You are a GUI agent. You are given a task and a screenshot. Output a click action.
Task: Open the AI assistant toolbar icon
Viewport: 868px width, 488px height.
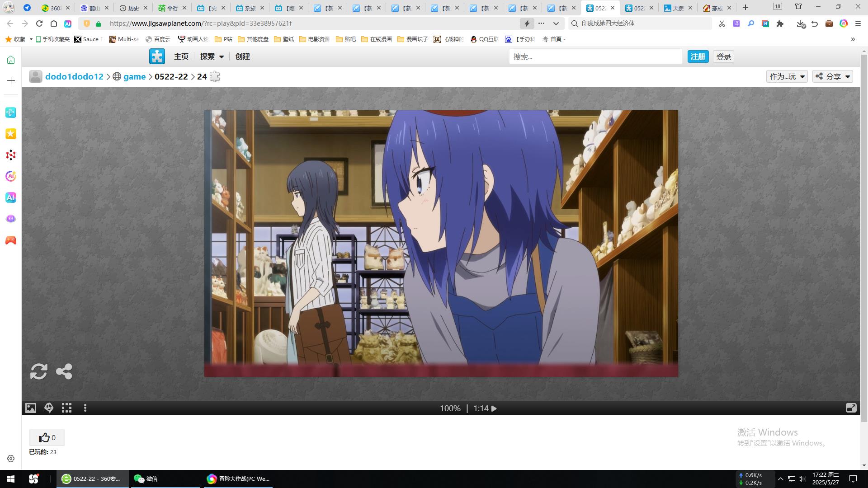click(x=68, y=23)
